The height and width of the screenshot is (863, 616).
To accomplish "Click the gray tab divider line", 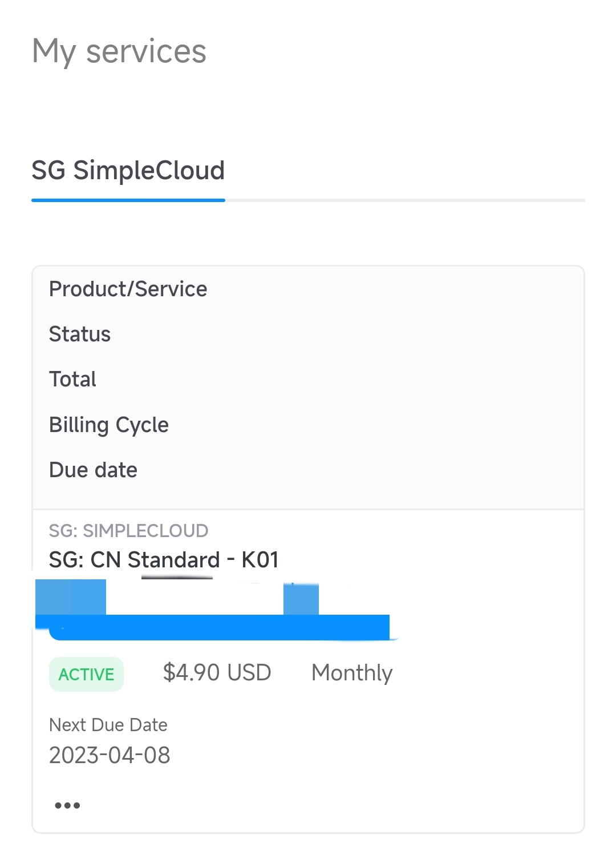I will (405, 200).
